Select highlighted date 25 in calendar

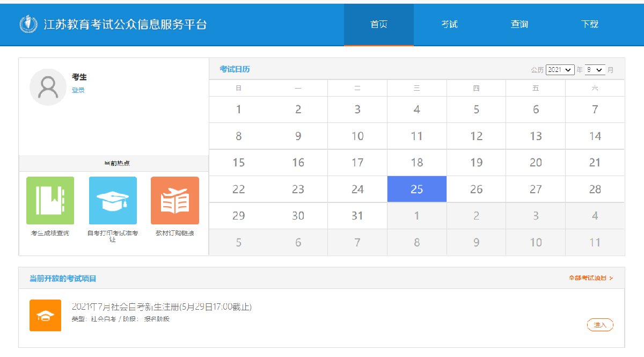coord(417,189)
